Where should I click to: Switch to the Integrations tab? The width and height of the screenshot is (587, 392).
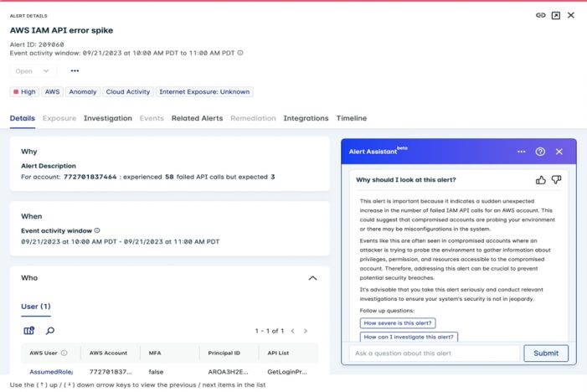[306, 118]
